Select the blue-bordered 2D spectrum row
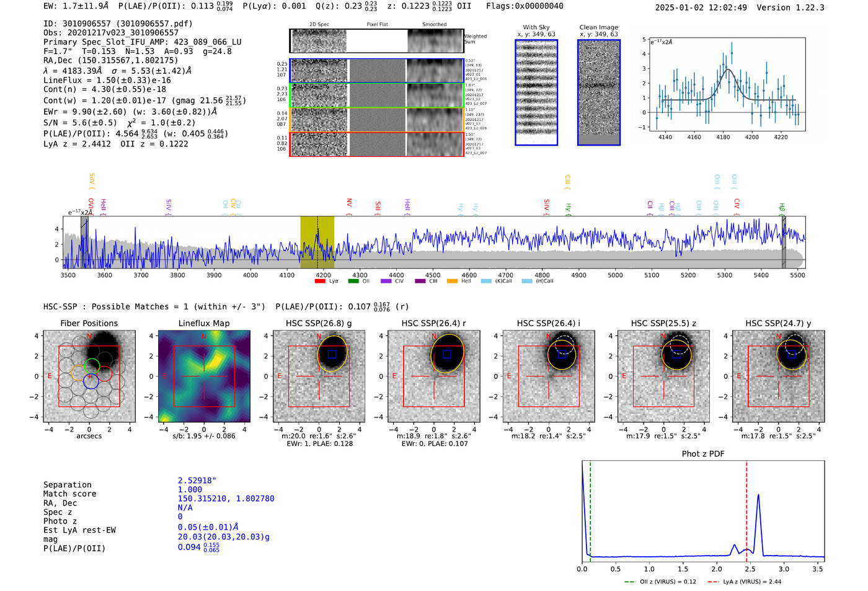 376,71
